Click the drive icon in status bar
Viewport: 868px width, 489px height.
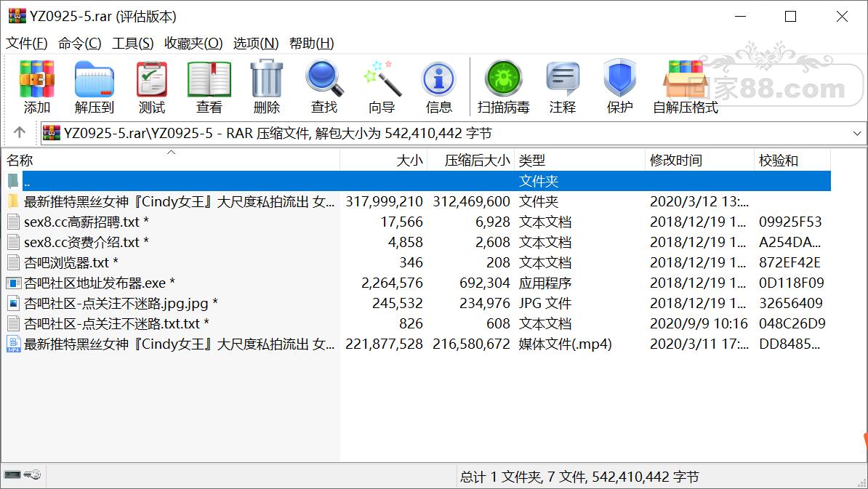pyautogui.click(x=12, y=474)
